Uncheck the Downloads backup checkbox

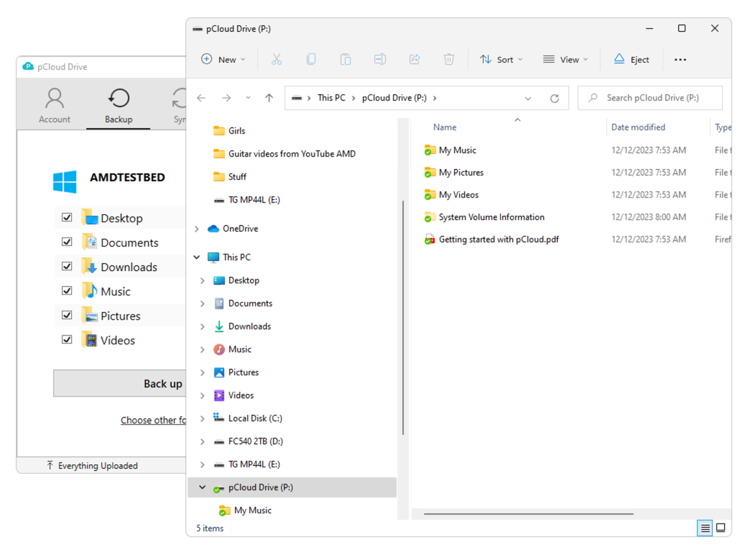pos(67,266)
